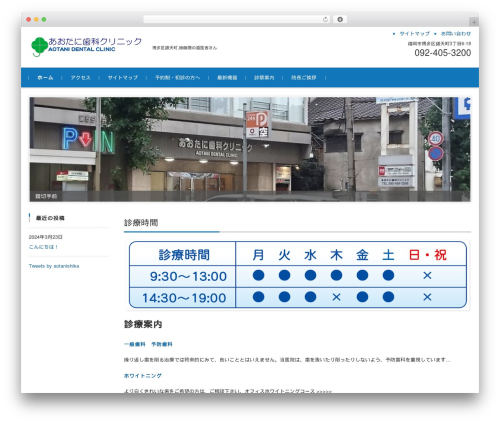Open the 予防歯科 link
Screen dimensions: 500x423
point(162,344)
